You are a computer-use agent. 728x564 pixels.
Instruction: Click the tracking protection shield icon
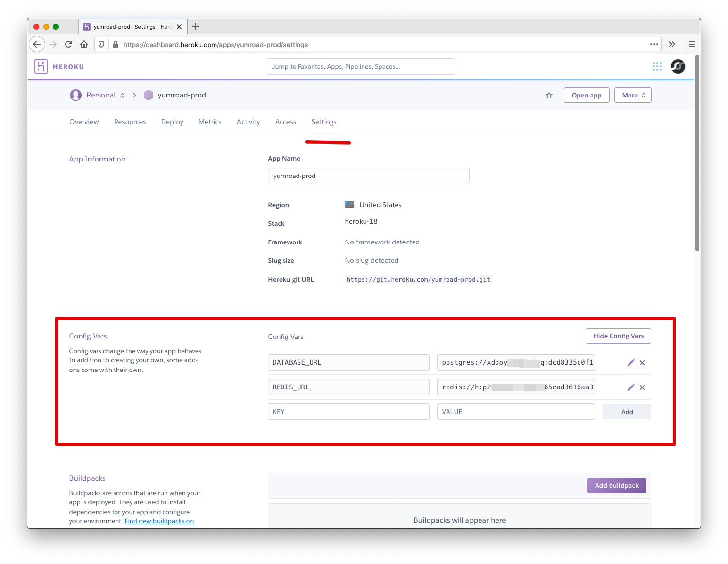101,44
